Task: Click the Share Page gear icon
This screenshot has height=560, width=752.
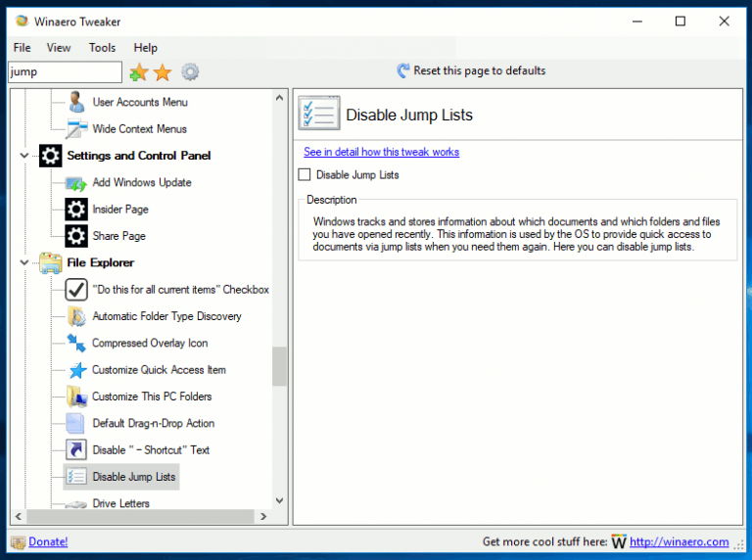Action: (76, 236)
